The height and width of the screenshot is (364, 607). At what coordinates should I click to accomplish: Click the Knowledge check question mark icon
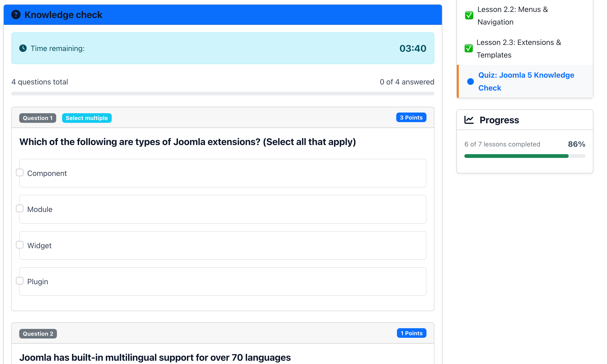coord(16,15)
